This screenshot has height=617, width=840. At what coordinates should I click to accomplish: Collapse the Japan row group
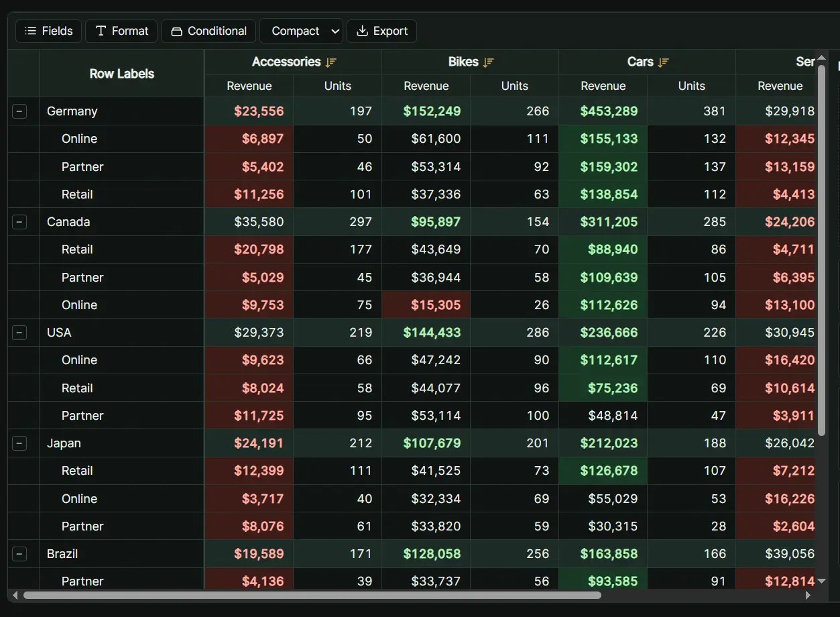[x=20, y=443]
